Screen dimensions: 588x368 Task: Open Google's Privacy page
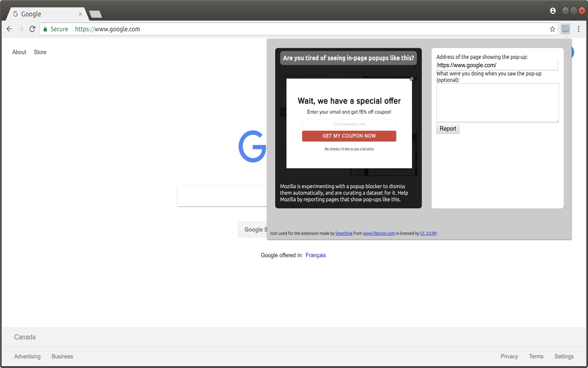tap(509, 356)
